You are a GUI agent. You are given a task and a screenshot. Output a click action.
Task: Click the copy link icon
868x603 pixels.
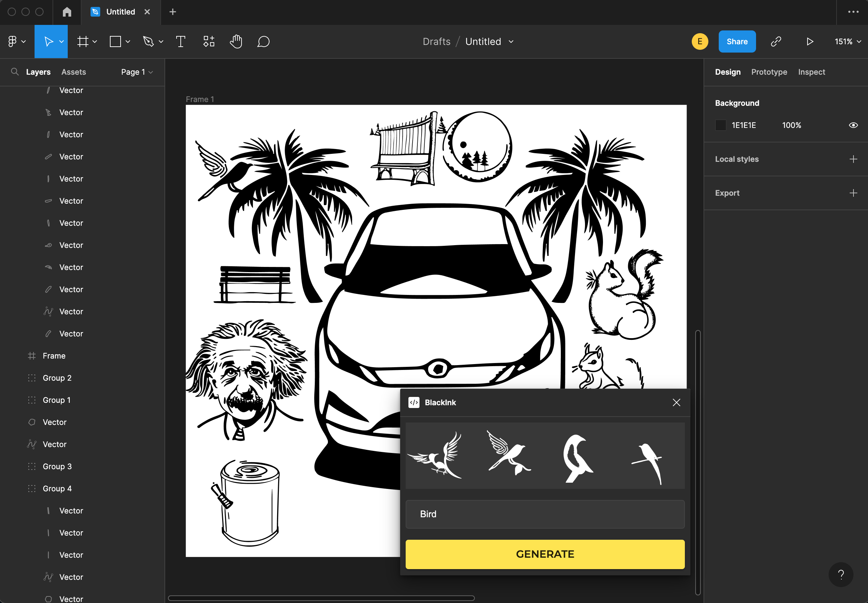(x=776, y=41)
